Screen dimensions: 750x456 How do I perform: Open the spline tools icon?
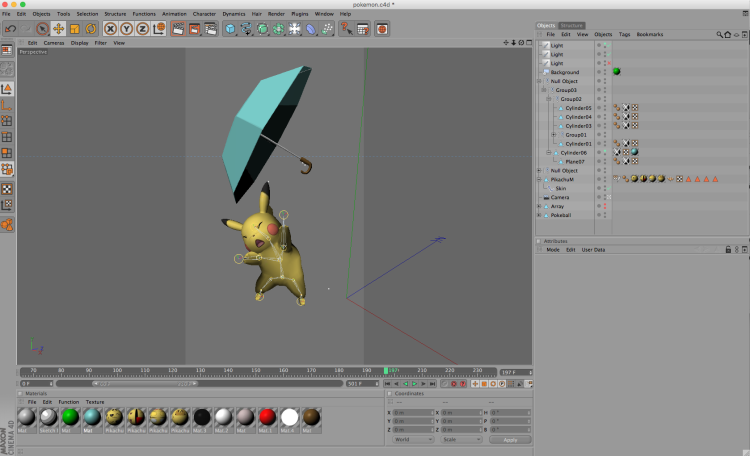pyautogui.click(x=246, y=29)
